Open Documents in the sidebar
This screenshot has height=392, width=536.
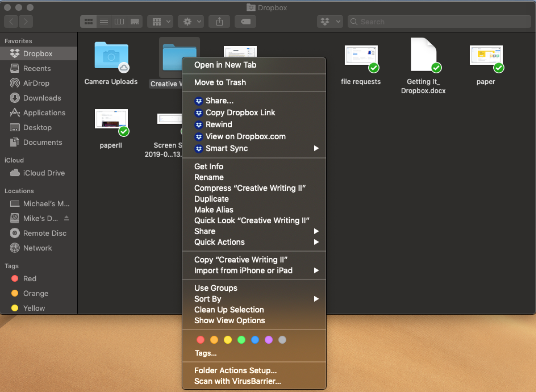[x=39, y=142]
